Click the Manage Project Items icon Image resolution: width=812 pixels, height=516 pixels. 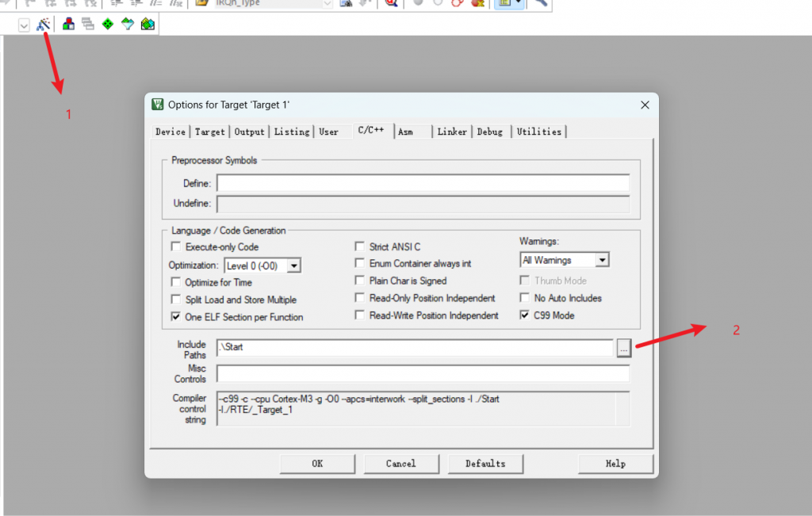pyautogui.click(x=69, y=25)
